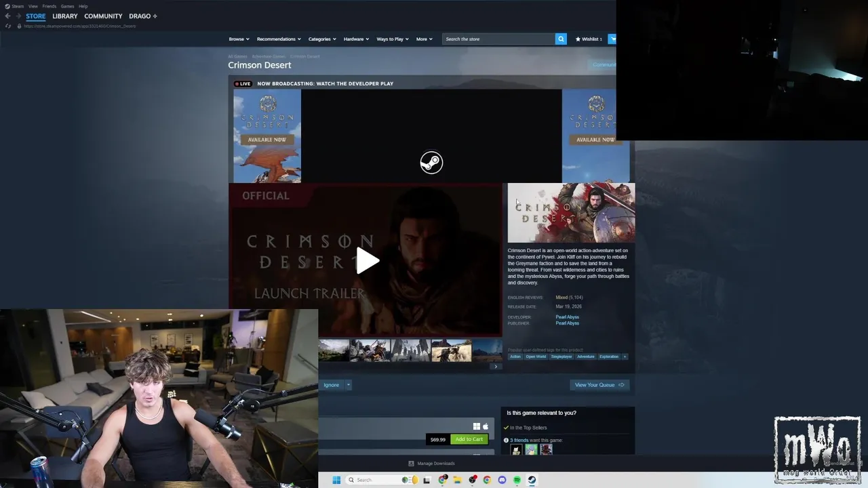This screenshot has width=868, height=488.
Task: Expand the Recommendations dropdown
Action: click(x=279, y=39)
